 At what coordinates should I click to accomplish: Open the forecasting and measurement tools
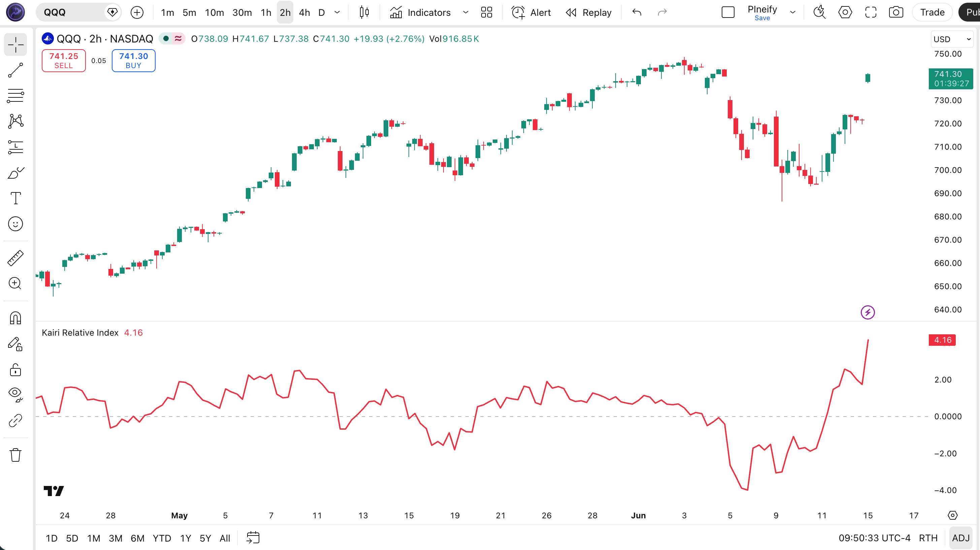15,147
